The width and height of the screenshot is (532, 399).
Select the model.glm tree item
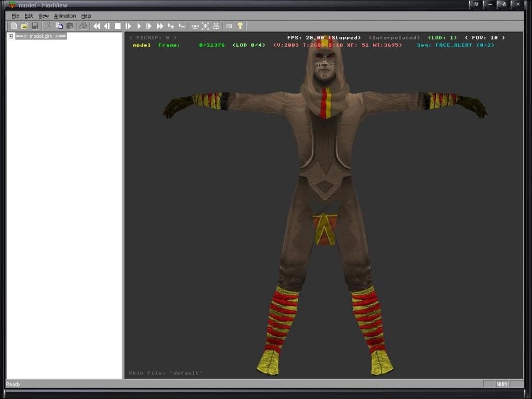pyautogui.click(x=41, y=36)
